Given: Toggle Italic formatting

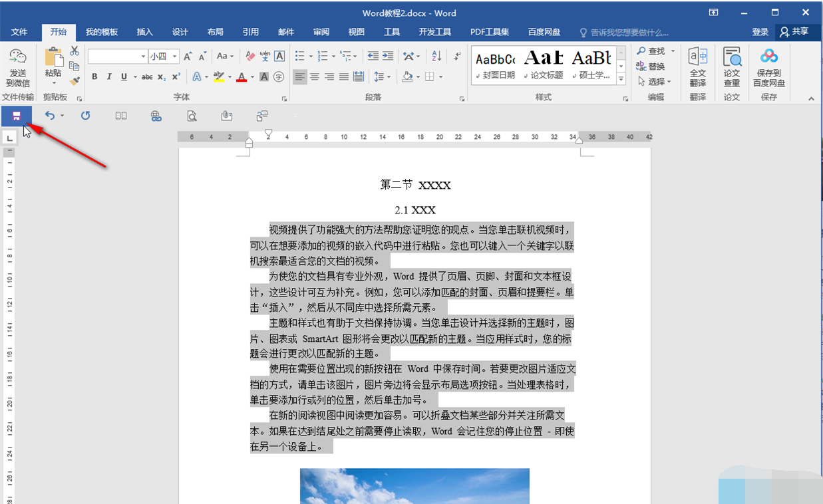Looking at the screenshot, I should coord(109,77).
